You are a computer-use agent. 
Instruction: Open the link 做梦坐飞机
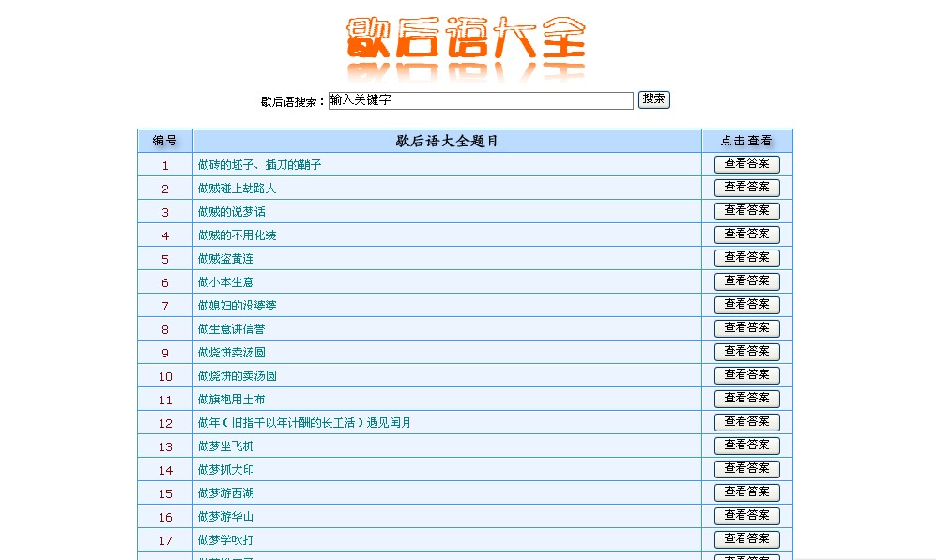click(x=225, y=446)
